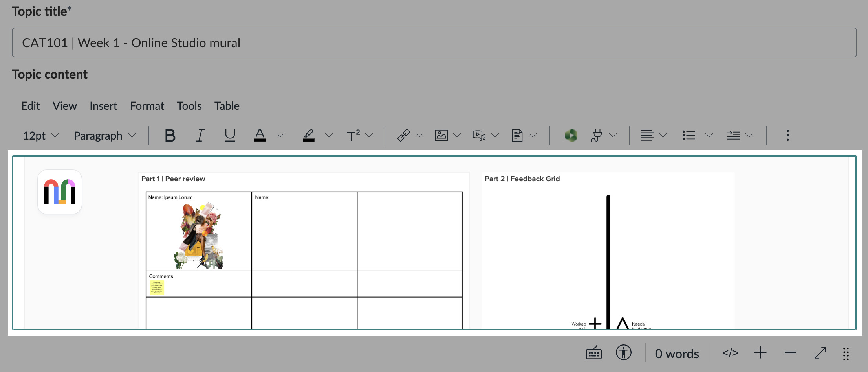Open the Format menu
The height and width of the screenshot is (372, 868).
pos(147,105)
